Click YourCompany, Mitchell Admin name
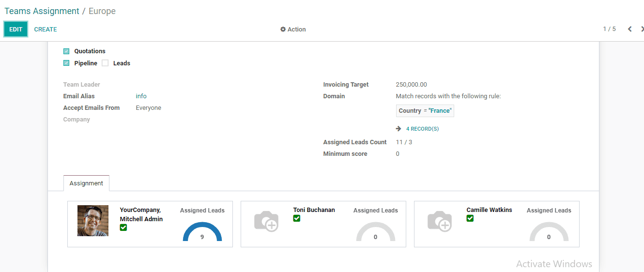 141,214
